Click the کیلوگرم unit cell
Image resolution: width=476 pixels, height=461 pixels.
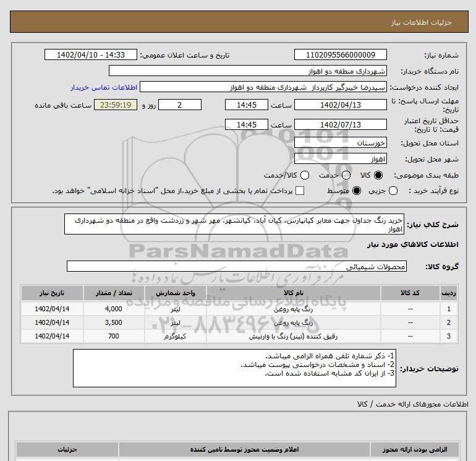[x=175, y=337]
